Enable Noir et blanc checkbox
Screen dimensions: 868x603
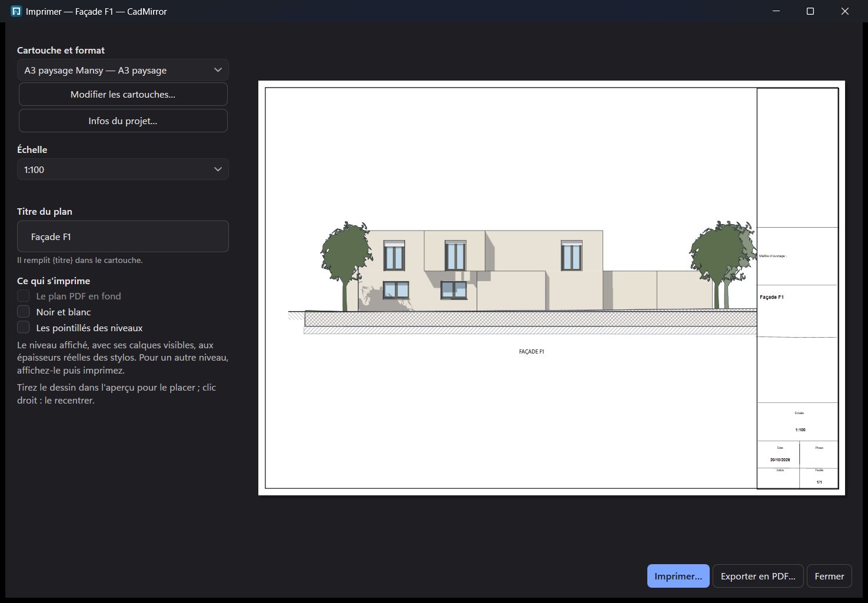point(24,312)
